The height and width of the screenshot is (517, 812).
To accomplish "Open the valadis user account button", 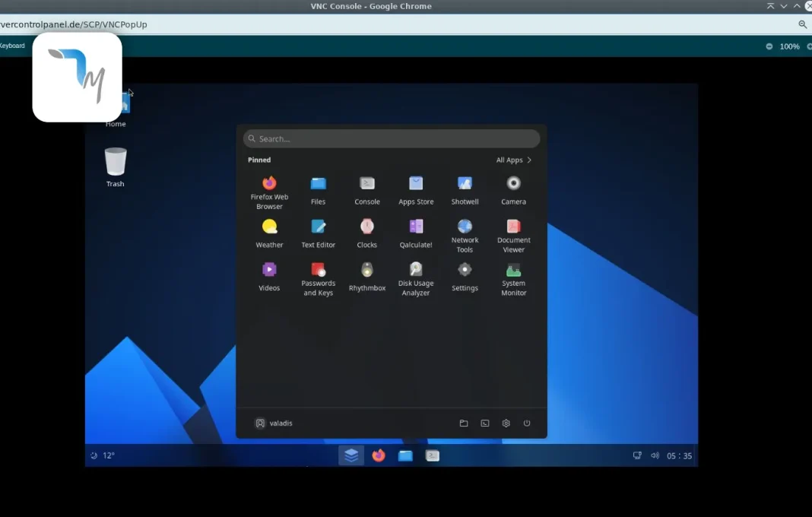I will (274, 423).
